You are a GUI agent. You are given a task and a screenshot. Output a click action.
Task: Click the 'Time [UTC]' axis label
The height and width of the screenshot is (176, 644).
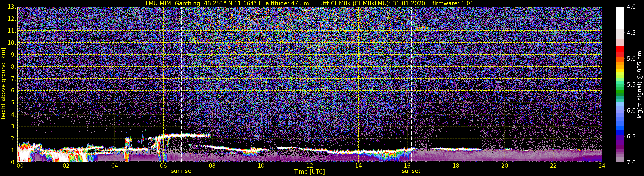[x=310, y=172]
